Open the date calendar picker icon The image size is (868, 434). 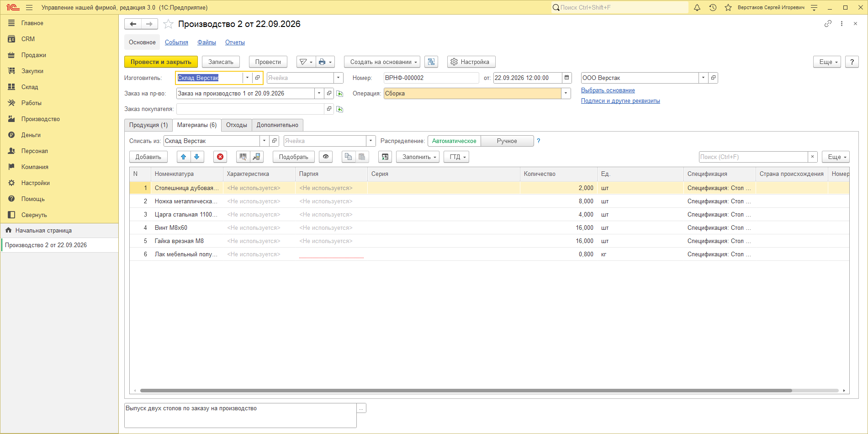coord(566,78)
